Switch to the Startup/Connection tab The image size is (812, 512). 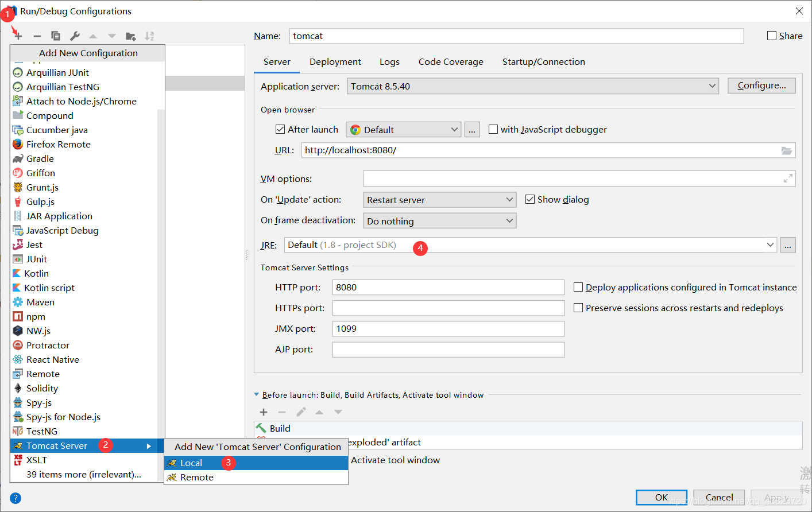[x=544, y=62]
